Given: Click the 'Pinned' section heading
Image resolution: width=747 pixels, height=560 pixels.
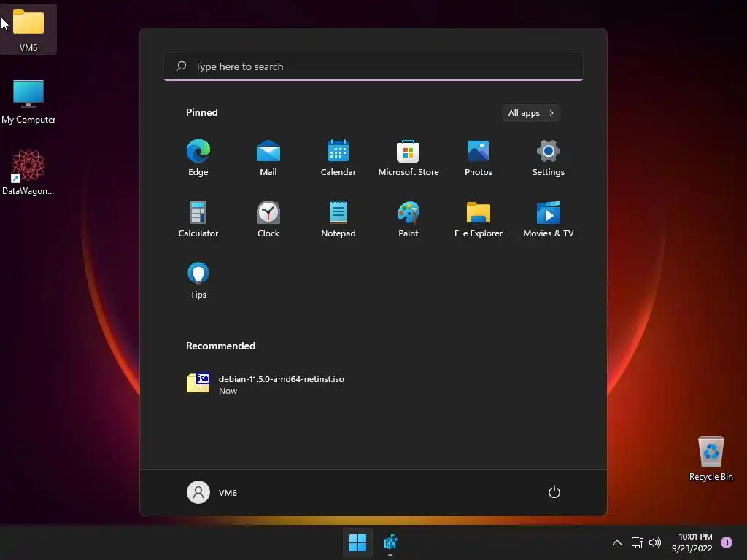Looking at the screenshot, I should point(201,112).
